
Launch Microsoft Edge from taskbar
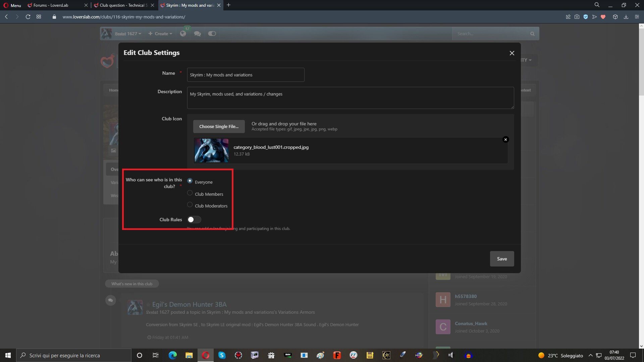(x=172, y=355)
